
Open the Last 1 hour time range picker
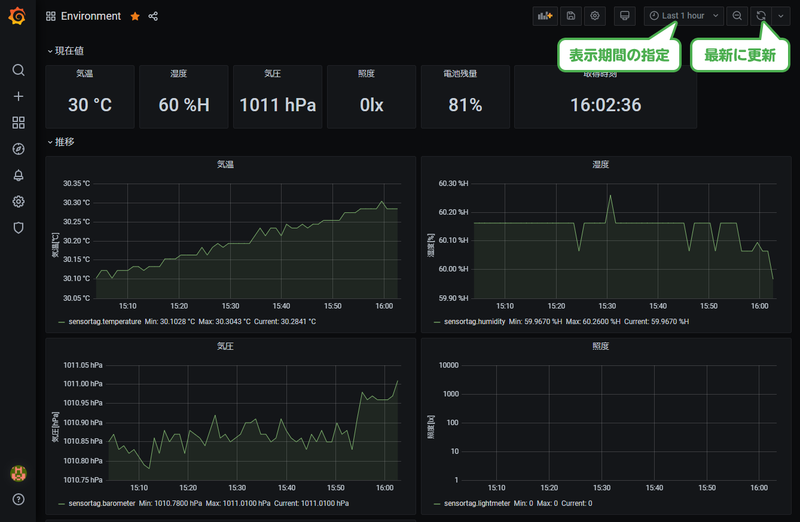point(684,16)
